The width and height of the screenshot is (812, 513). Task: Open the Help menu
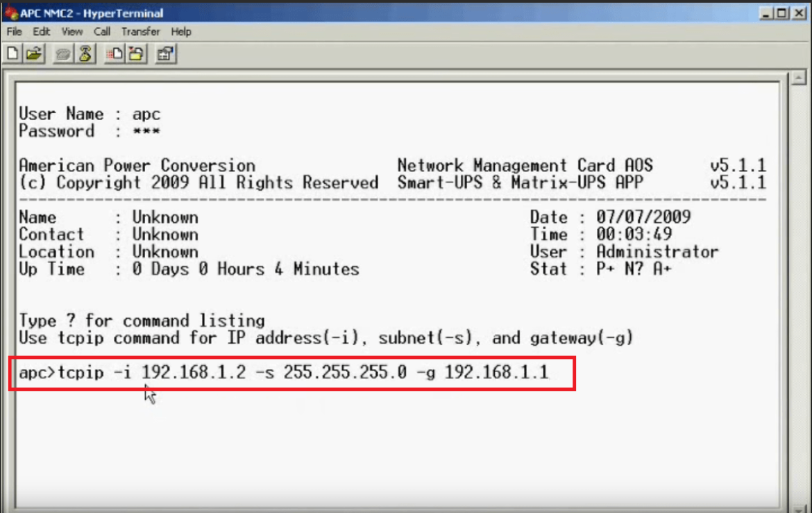coord(182,31)
